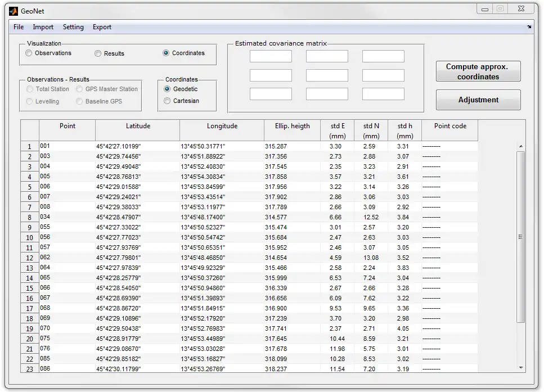
Task: Click the std h (mm) column header
Action: click(x=404, y=130)
